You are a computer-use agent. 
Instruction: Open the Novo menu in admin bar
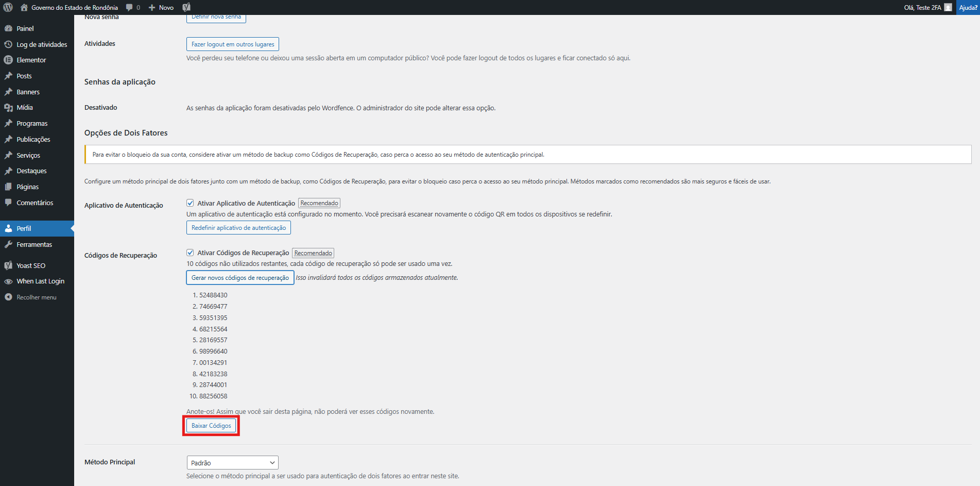pos(161,7)
